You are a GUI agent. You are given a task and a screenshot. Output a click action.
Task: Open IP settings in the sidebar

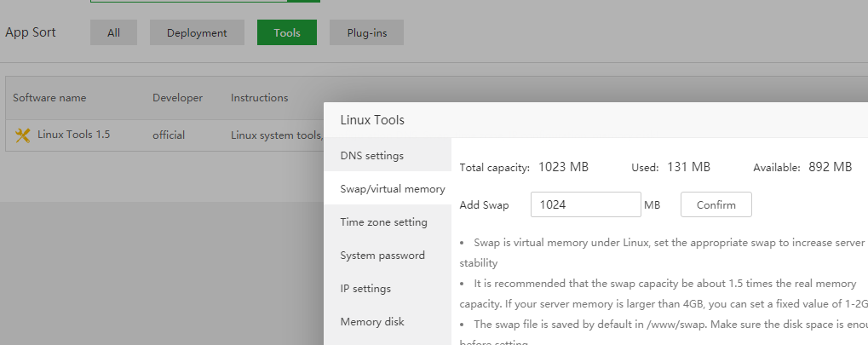coord(365,288)
